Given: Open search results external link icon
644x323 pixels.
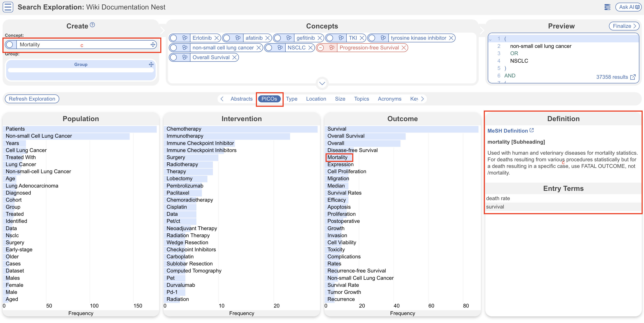Looking at the screenshot, I should point(633,77).
